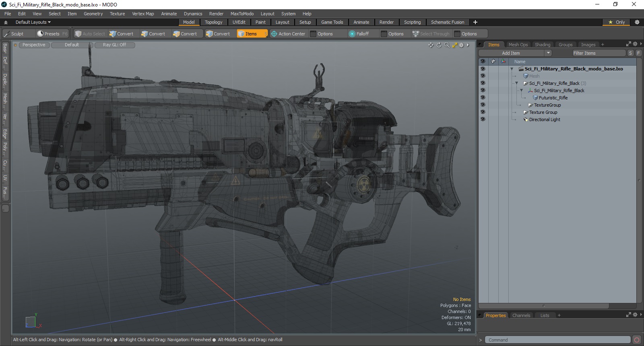Expand the Items panel with the maximize icon
Screen dimensions: 644x346
[x=629, y=44]
